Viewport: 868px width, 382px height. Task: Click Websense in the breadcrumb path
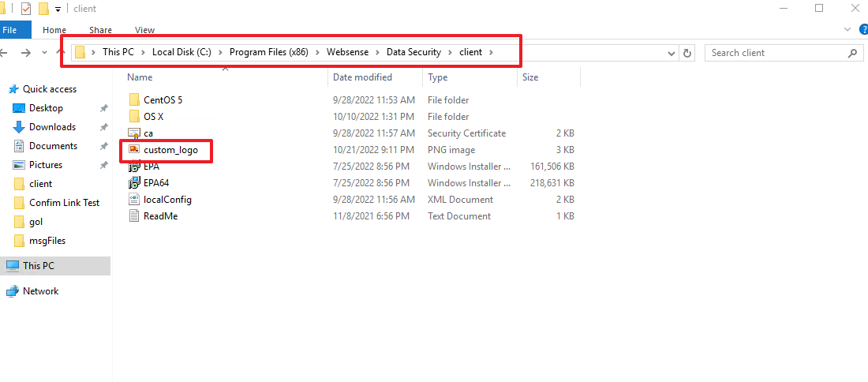click(347, 52)
